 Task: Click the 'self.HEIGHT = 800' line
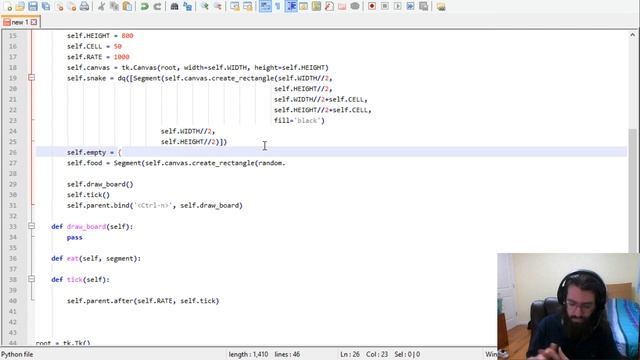point(100,36)
